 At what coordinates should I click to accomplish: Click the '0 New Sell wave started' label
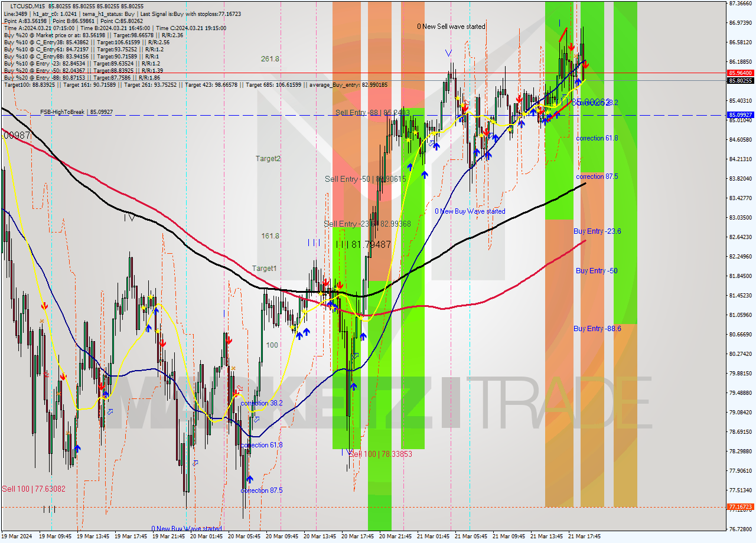[x=451, y=27]
